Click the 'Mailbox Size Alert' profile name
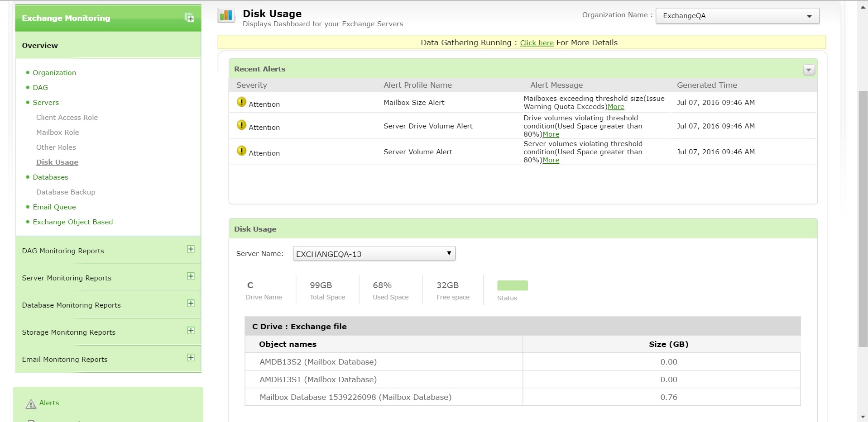The height and width of the screenshot is (422, 868). click(414, 103)
